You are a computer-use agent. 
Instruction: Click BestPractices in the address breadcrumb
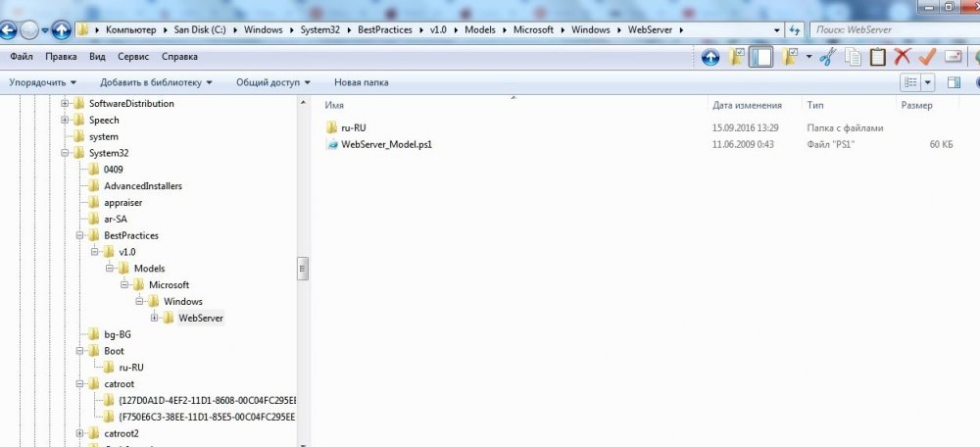pos(385,29)
